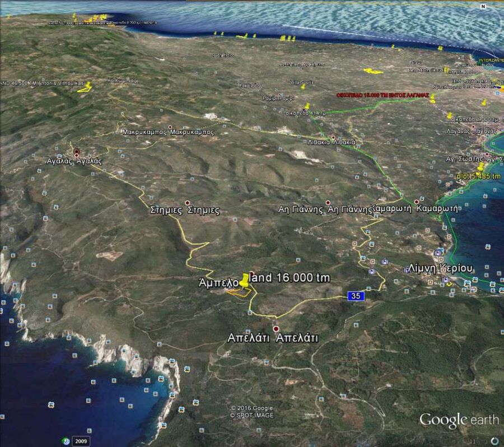The width and height of the screenshot is (504, 447).
Task: Click the Καμαρωτή red place marker
Action: [417, 202]
